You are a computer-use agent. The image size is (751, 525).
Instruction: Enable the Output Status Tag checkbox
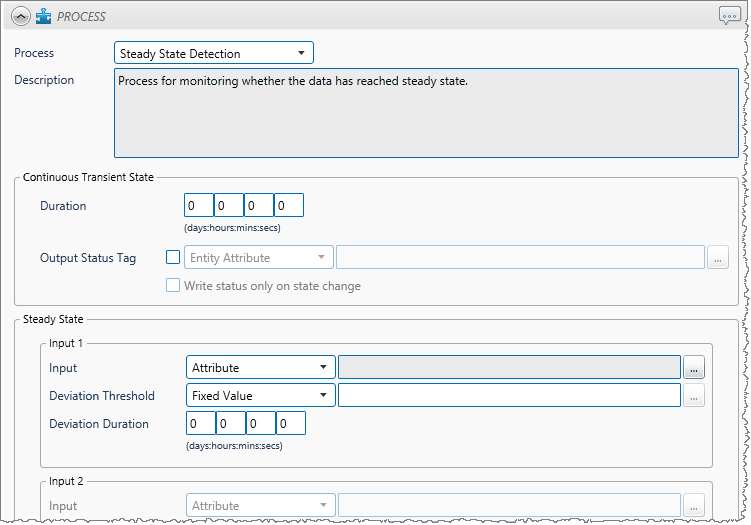click(173, 257)
